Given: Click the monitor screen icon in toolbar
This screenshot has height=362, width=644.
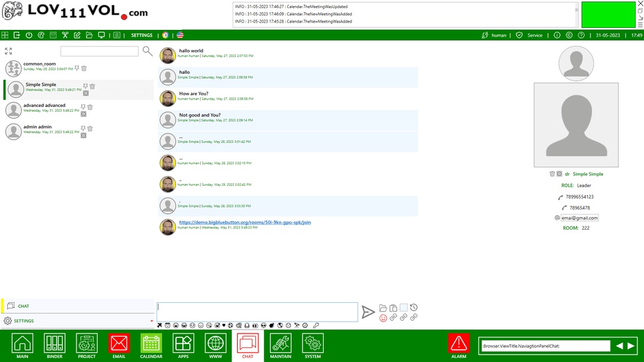Looking at the screenshot, I should 101,35.
